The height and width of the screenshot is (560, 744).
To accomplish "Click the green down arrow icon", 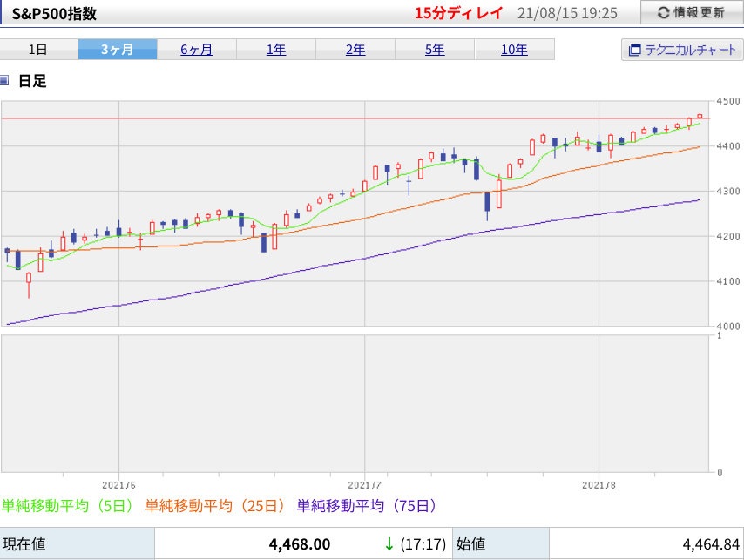I will click(x=389, y=544).
